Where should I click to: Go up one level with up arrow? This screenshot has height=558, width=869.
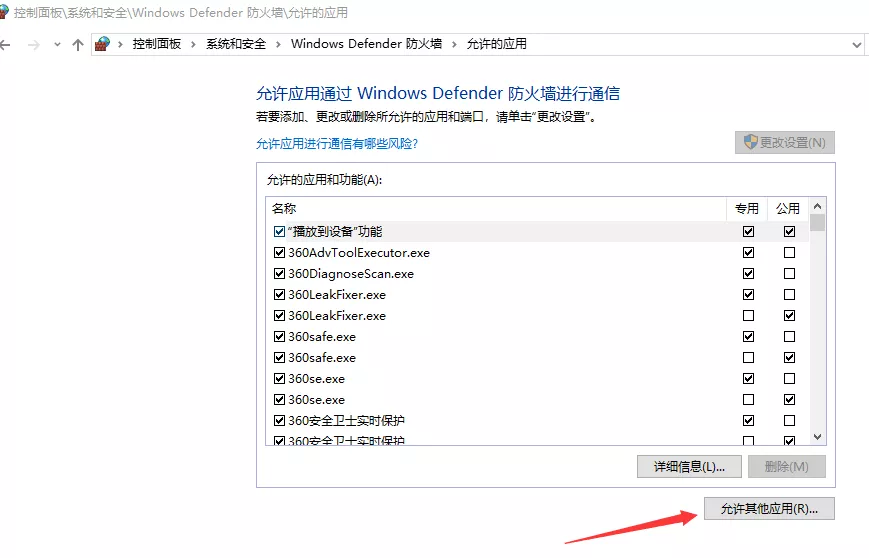point(78,45)
